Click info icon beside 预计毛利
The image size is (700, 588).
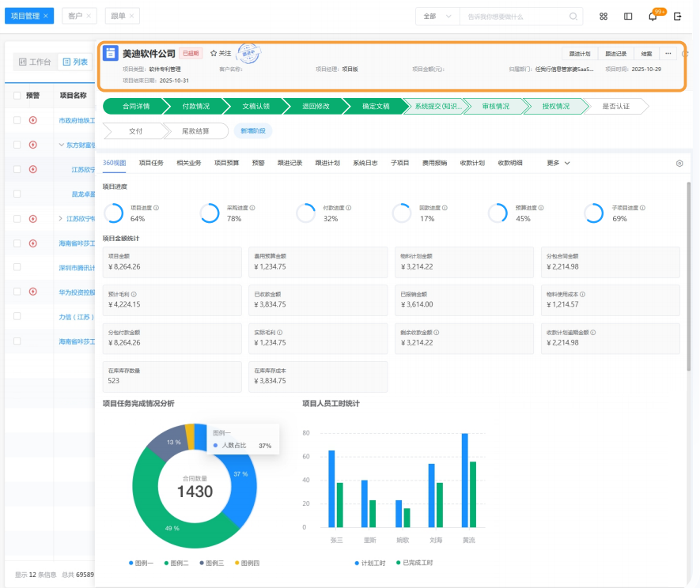coord(134,295)
